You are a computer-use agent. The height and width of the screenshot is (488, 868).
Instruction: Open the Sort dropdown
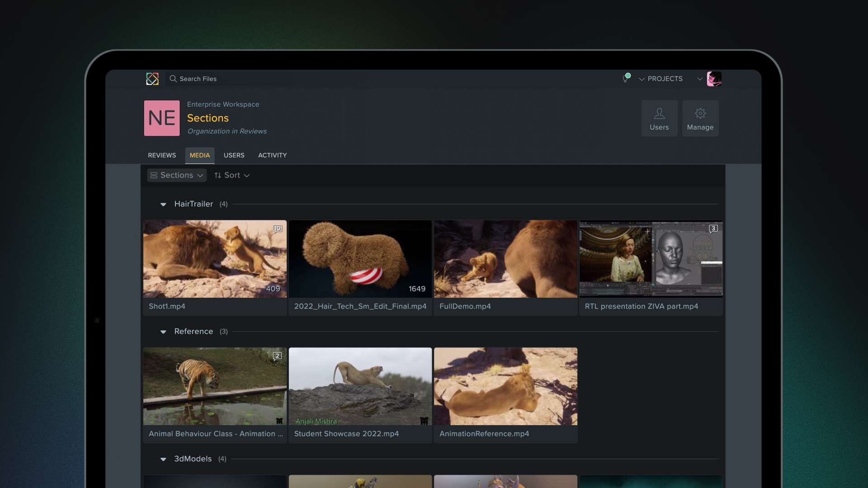[232, 175]
